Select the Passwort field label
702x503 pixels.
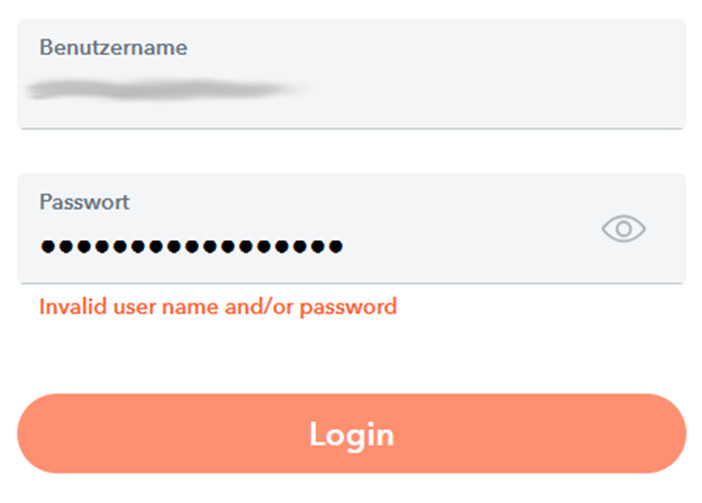tap(84, 202)
